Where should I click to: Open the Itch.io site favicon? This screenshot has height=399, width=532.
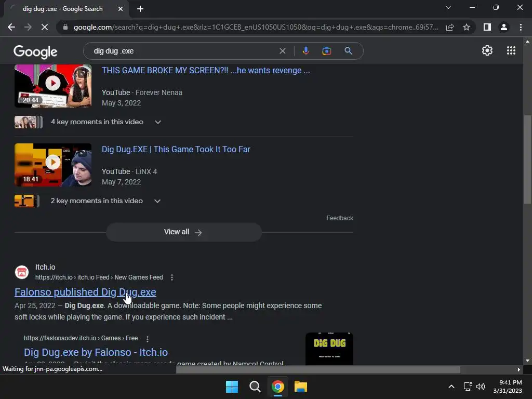coord(22,272)
